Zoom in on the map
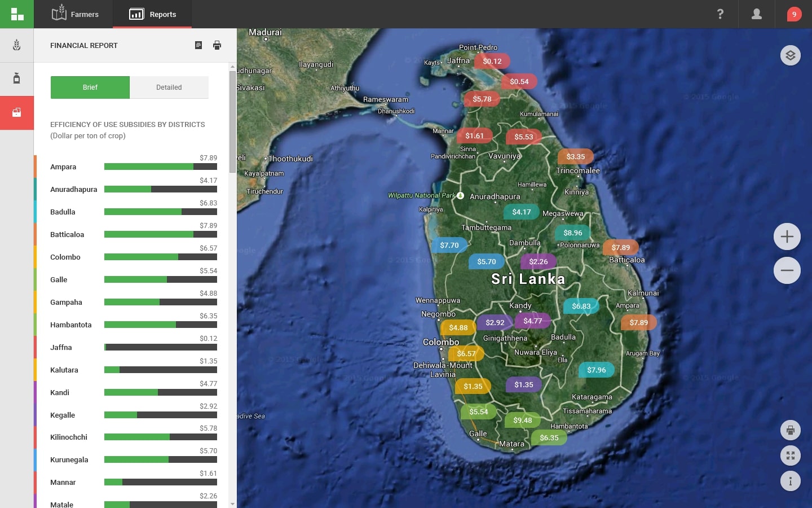Image resolution: width=812 pixels, height=508 pixels. tap(787, 237)
